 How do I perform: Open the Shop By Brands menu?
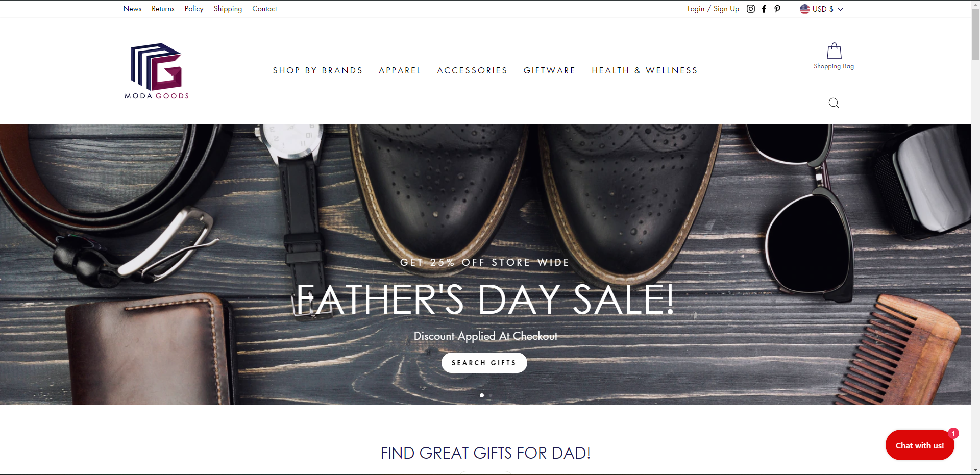click(x=317, y=70)
